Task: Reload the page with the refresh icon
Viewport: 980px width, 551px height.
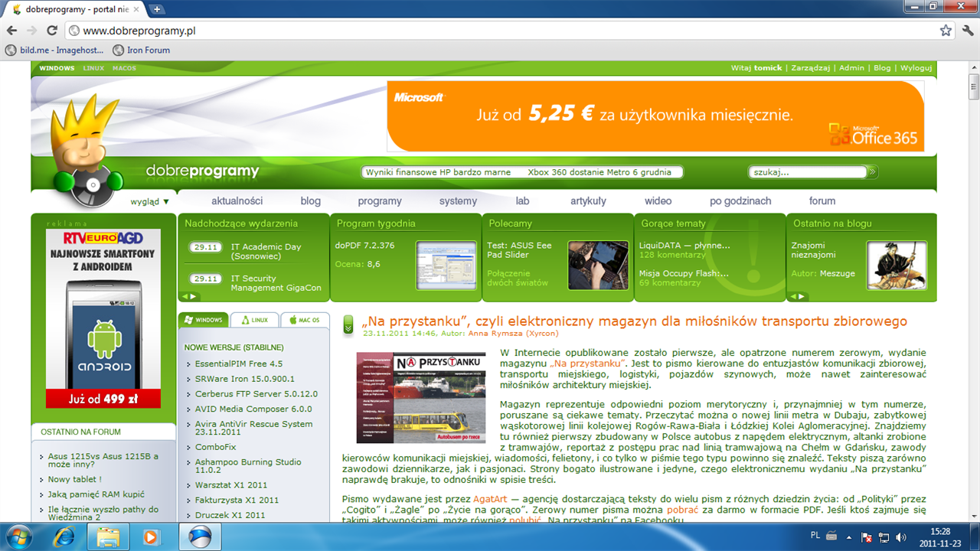Action: click(51, 31)
